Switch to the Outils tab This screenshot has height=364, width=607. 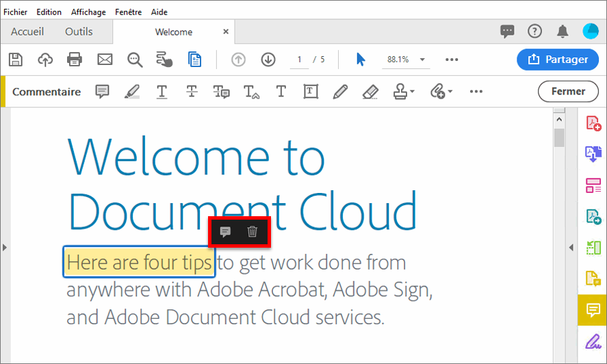click(79, 31)
